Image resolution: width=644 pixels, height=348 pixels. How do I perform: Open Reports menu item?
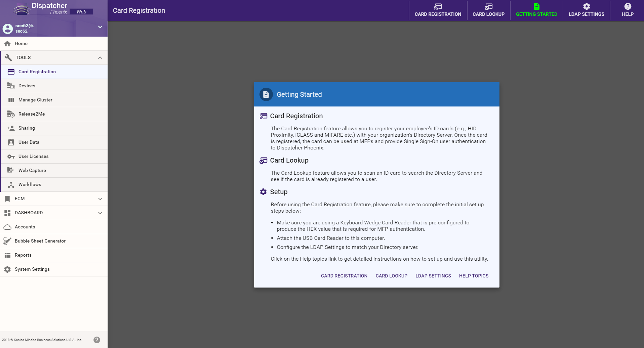tap(54, 255)
